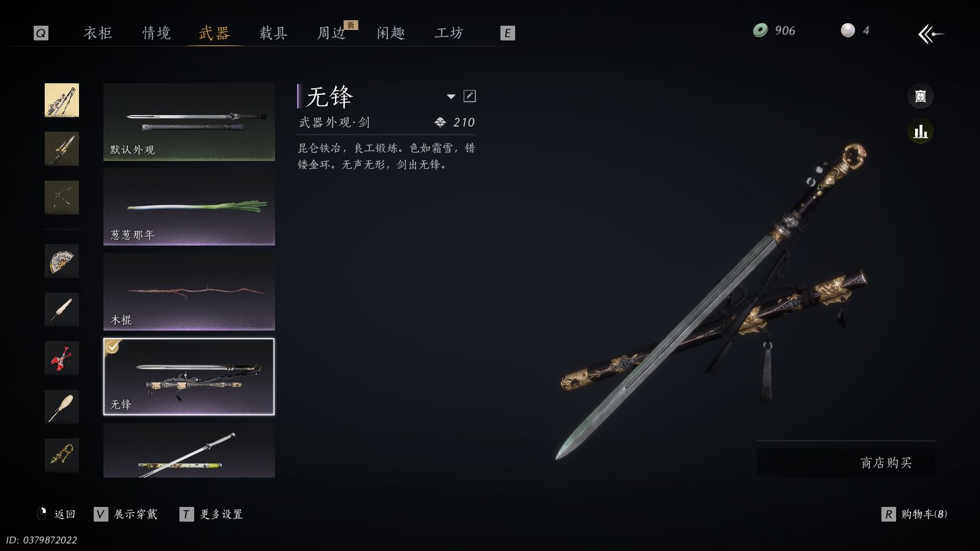Open the statistics bar chart icon
The width and height of the screenshot is (980, 551).
[x=920, y=132]
